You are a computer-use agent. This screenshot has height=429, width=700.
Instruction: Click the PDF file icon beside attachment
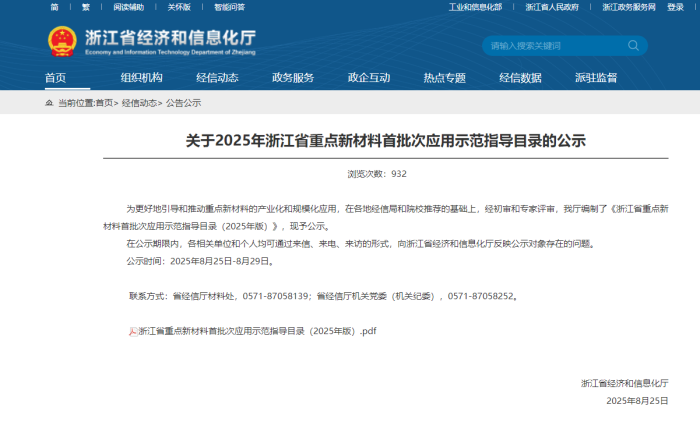tap(132, 331)
